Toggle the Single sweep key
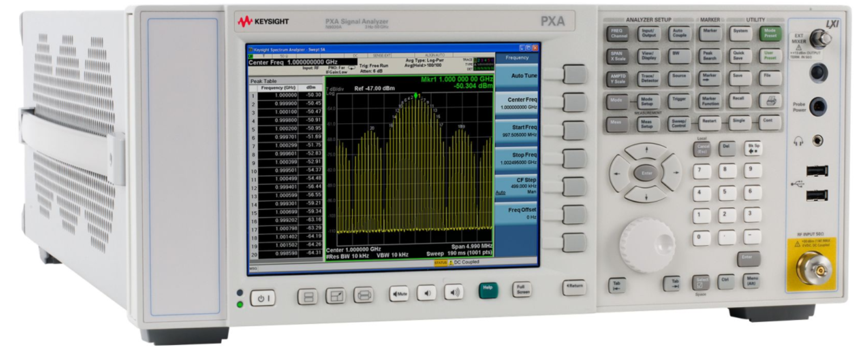 [740, 123]
